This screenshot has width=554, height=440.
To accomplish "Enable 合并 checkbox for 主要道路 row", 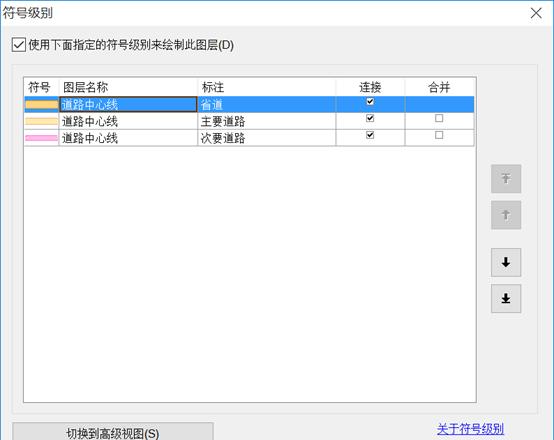I will click(x=439, y=118).
